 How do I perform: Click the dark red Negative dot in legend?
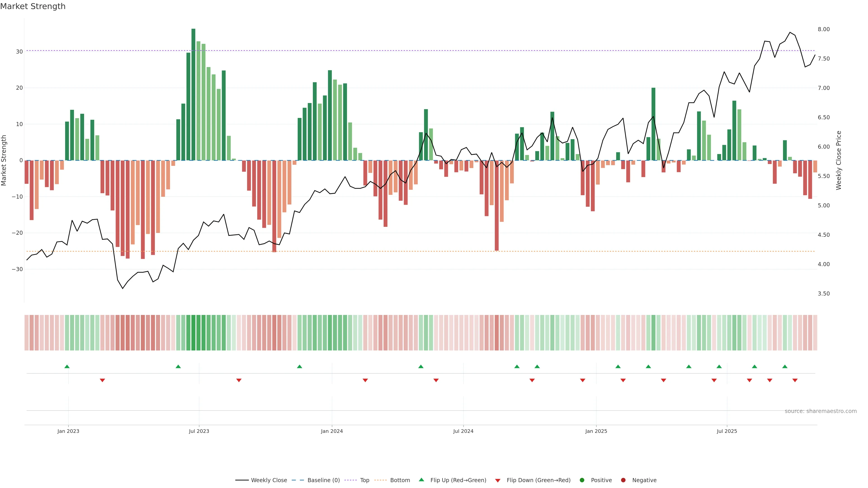623,480
